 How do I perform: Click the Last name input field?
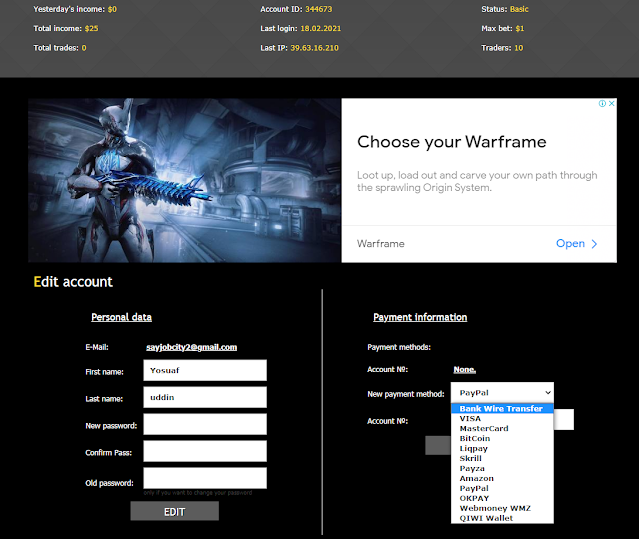coord(205,397)
